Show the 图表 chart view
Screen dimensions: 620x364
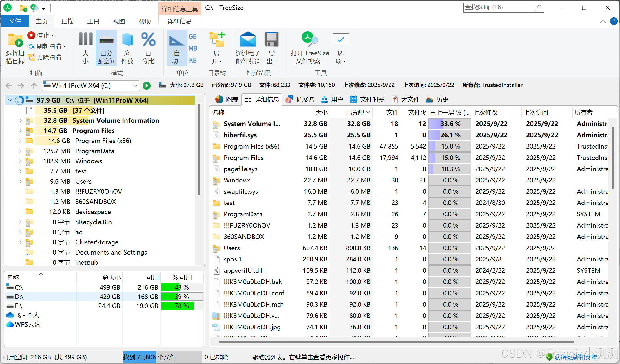coord(227,100)
